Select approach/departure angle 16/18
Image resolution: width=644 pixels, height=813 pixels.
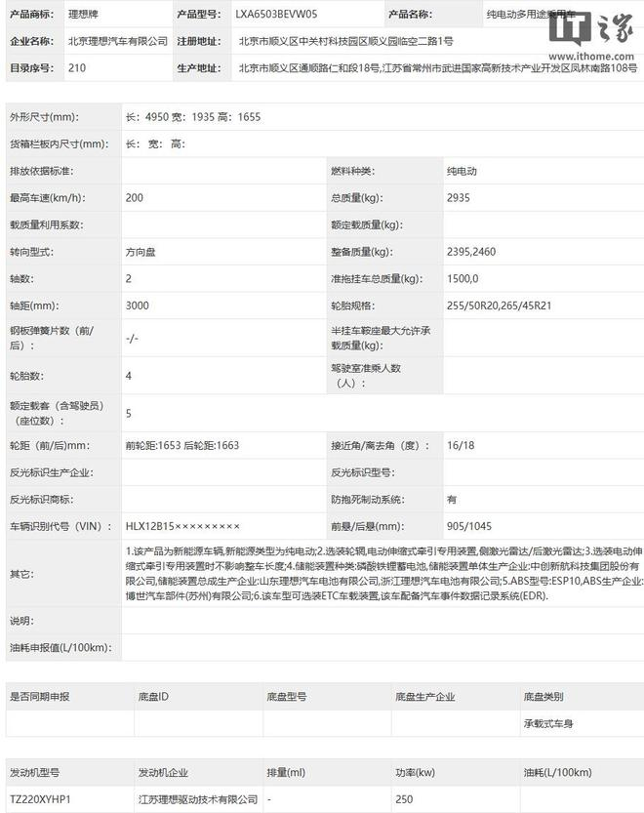tap(461, 445)
